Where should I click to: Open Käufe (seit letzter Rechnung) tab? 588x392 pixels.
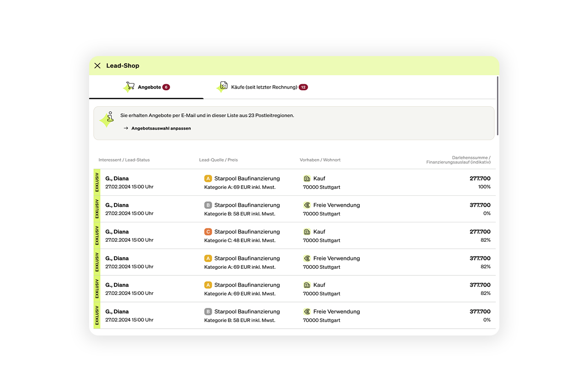pos(264,87)
